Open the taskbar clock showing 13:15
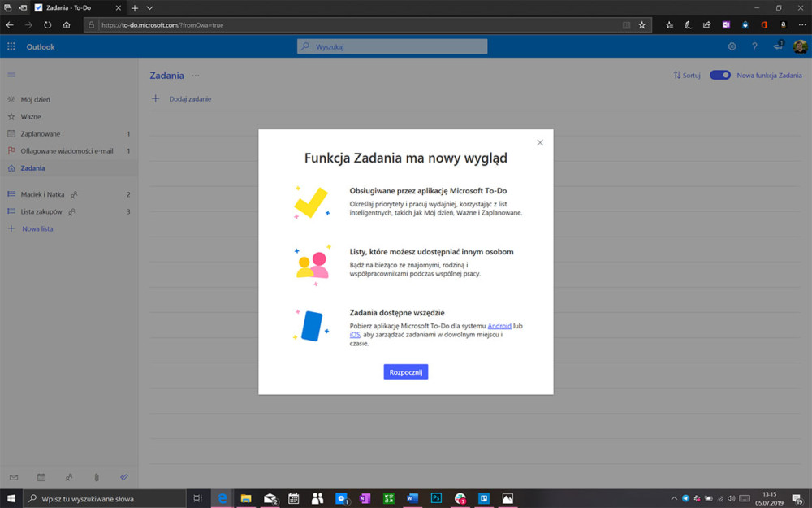 pos(770,499)
